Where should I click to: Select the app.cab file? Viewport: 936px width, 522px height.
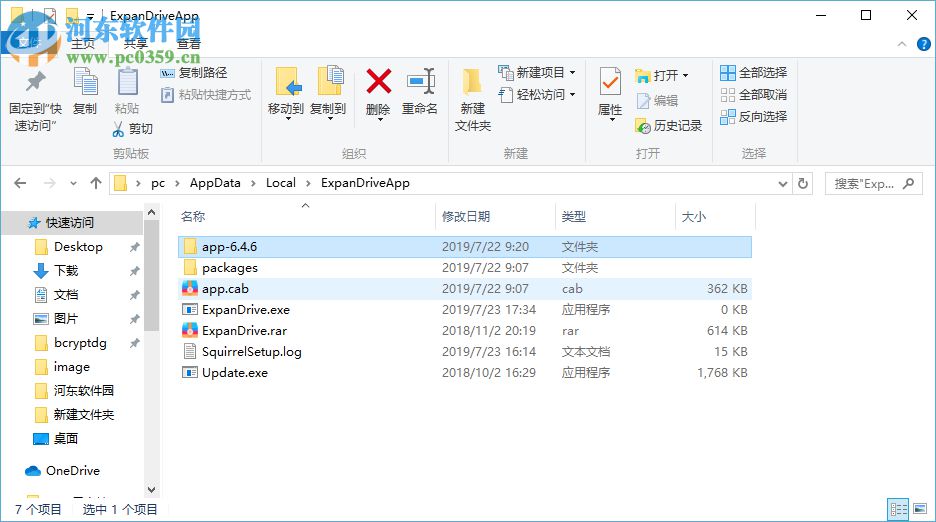tap(464, 288)
